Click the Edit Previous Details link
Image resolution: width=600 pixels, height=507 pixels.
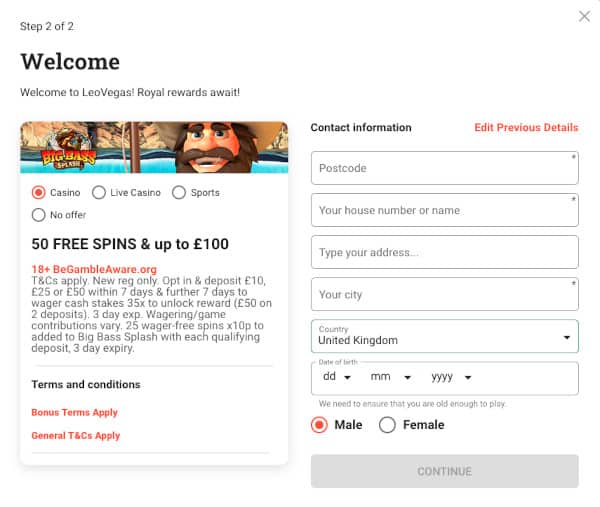pyautogui.click(x=526, y=127)
